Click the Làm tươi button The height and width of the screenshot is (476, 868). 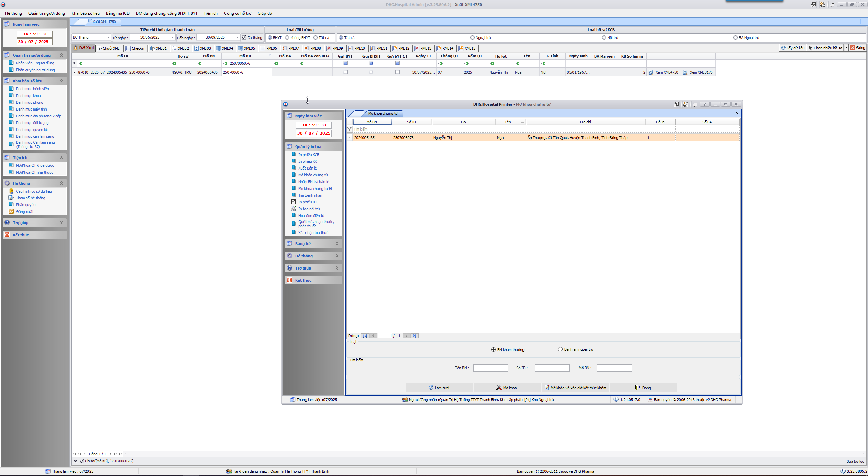pyautogui.click(x=439, y=388)
